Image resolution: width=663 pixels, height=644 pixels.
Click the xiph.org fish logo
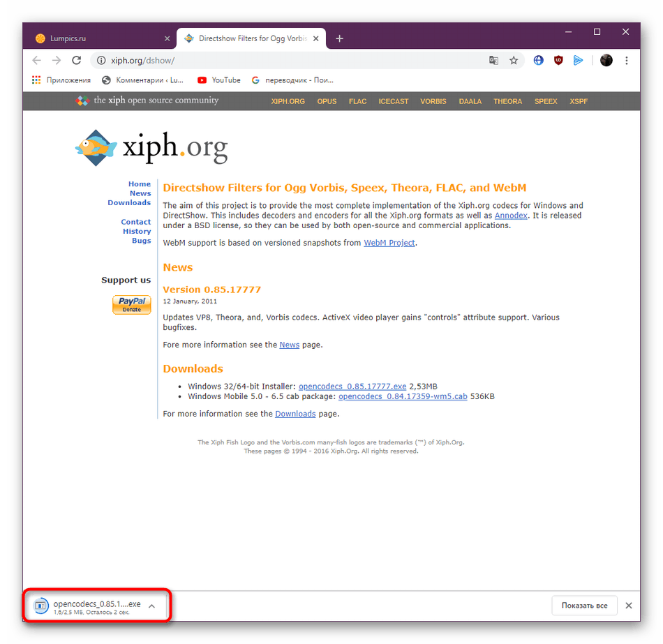151,148
